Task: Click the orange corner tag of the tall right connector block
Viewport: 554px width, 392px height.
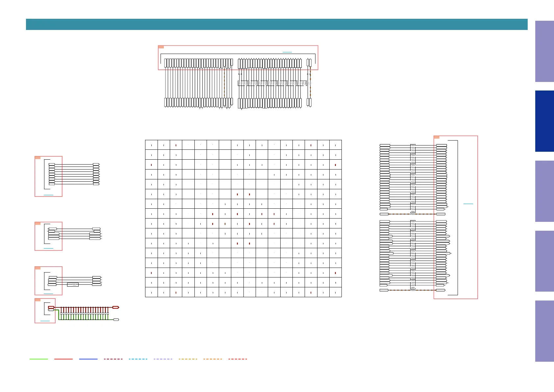Action: pos(437,137)
